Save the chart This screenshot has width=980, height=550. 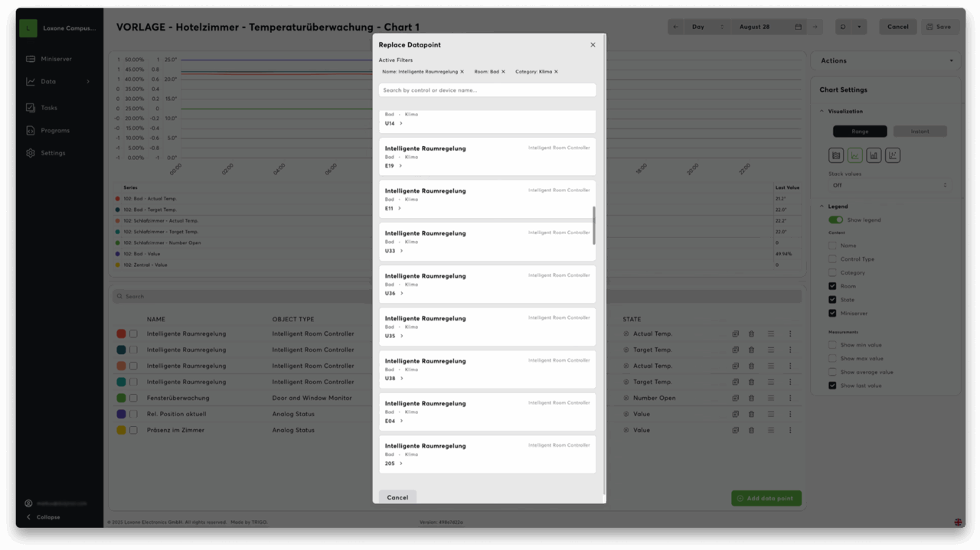[x=939, y=27]
